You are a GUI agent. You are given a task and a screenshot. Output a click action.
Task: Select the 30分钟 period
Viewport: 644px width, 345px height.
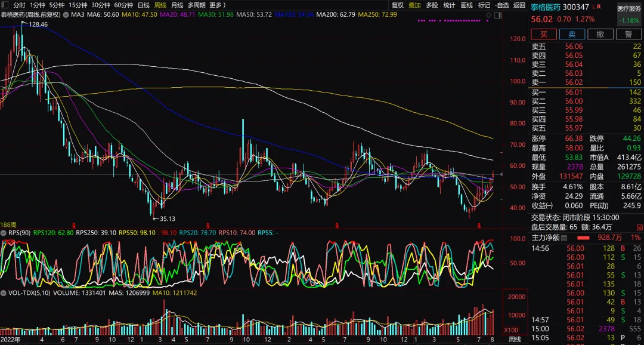click(101, 5)
